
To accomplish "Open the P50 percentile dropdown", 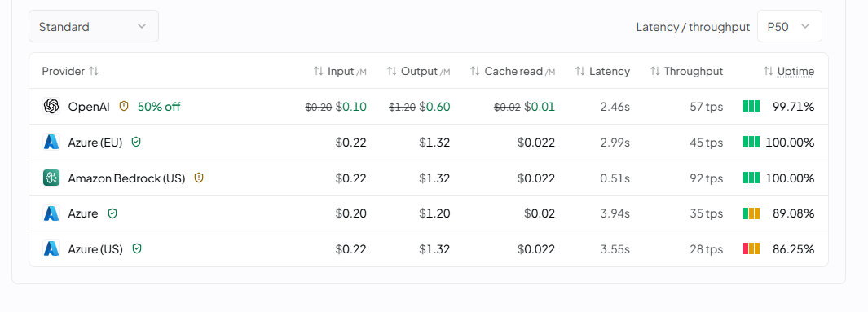I will (x=790, y=26).
